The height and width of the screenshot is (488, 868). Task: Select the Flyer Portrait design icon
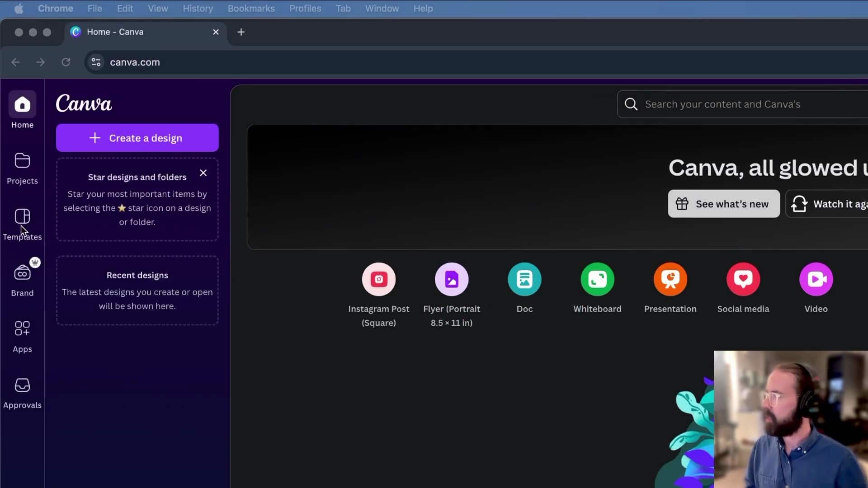pos(452,279)
